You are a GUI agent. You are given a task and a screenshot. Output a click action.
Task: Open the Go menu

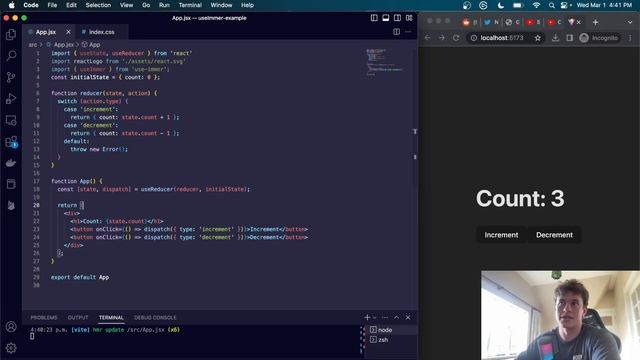pos(146,5)
